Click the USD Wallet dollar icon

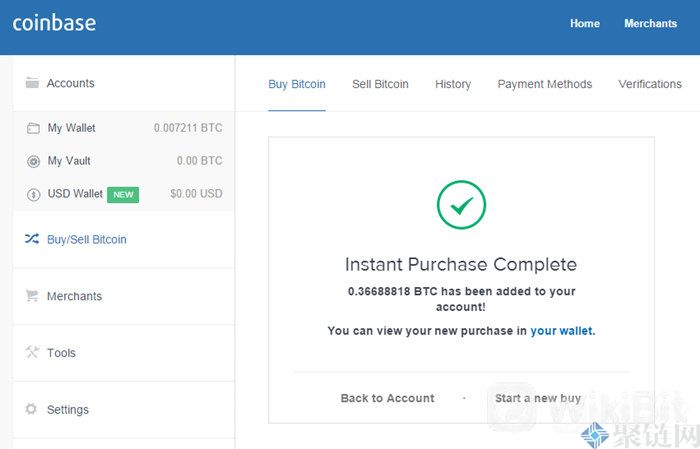pyautogui.click(x=33, y=194)
